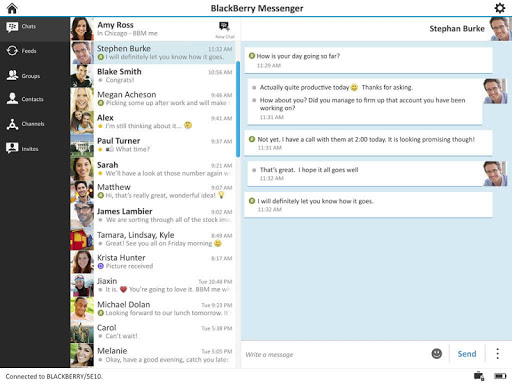512x384 pixels.
Task: Open Channels from the sidebar
Action: click(x=35, y=124)
